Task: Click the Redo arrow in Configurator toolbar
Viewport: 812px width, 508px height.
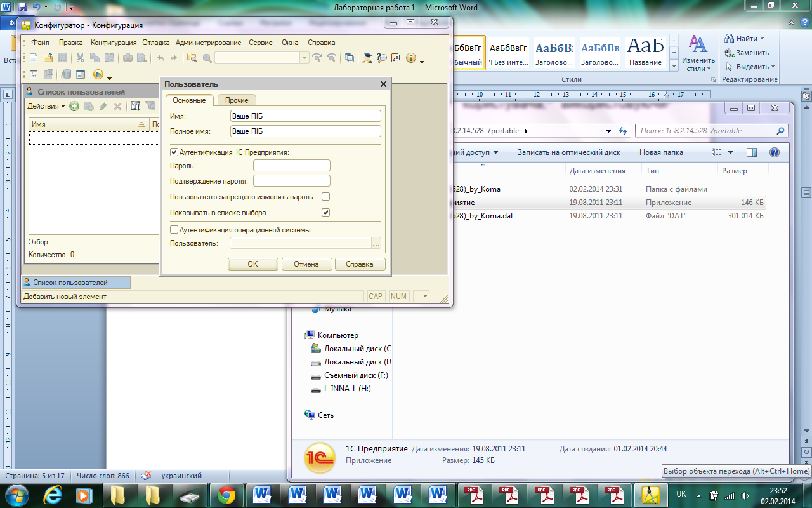Action: [174, 58]
